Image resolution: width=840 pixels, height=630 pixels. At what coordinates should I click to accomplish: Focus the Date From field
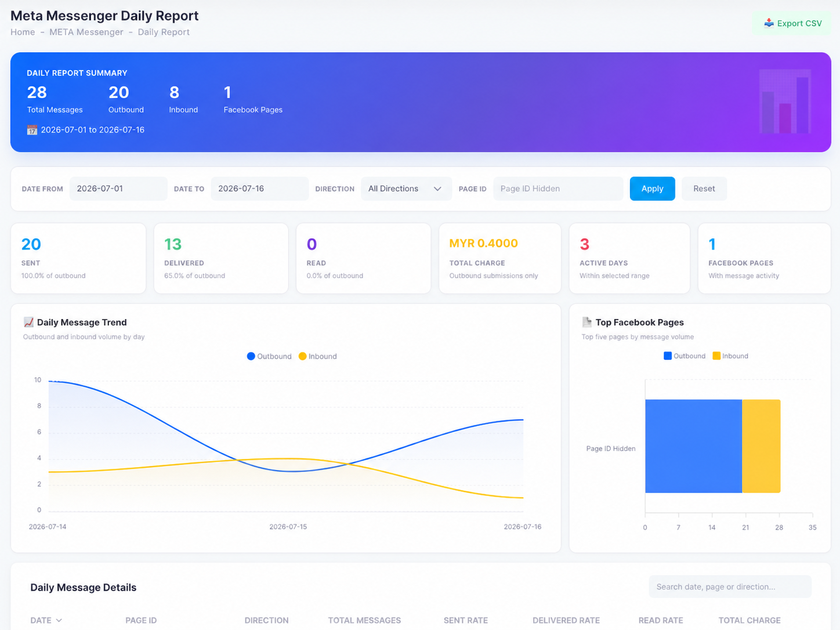click(118, 189)
